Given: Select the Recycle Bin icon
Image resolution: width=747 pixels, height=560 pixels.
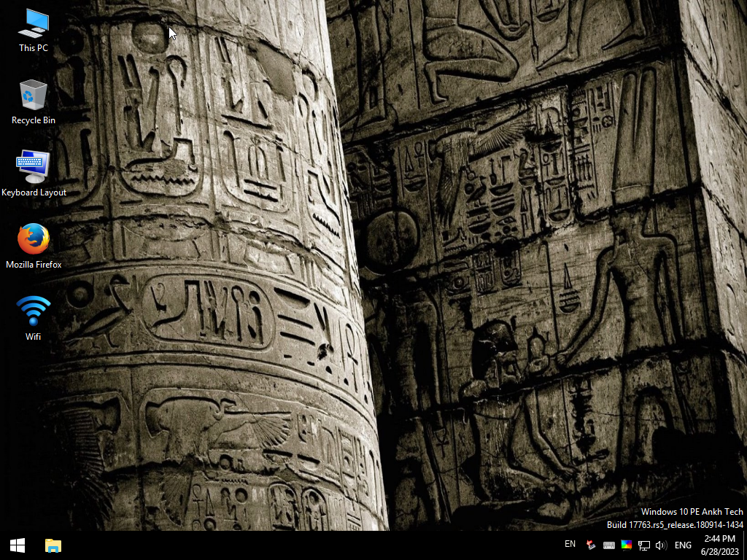Looking at the screenshot, I should [34, 102].
